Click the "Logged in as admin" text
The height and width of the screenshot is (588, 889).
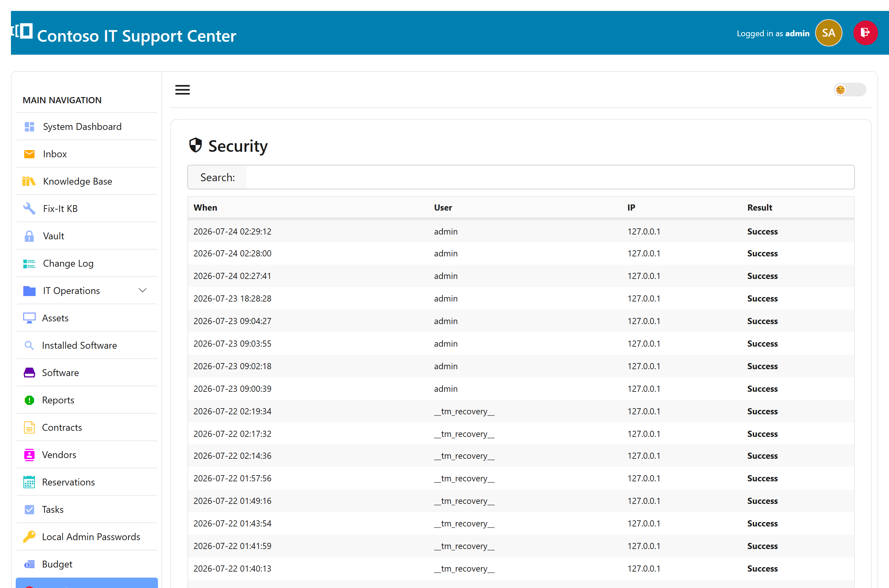pos(773,34)
